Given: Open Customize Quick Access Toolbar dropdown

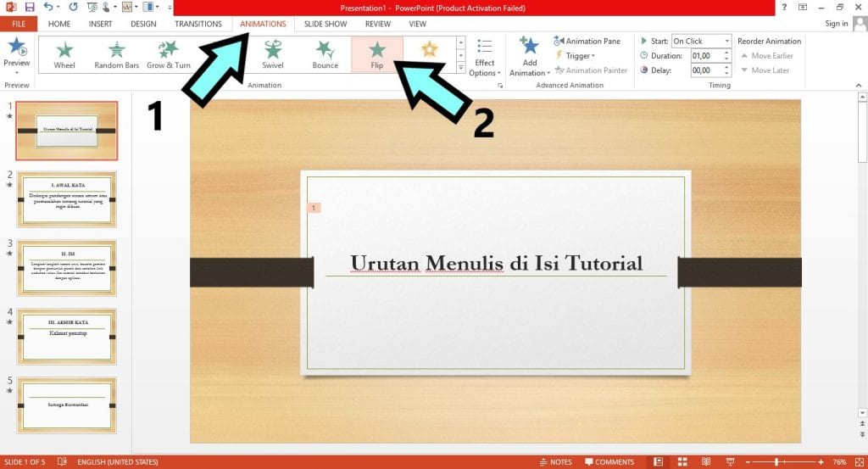Looking at the screenshot, I should click(x=170, y=7).
